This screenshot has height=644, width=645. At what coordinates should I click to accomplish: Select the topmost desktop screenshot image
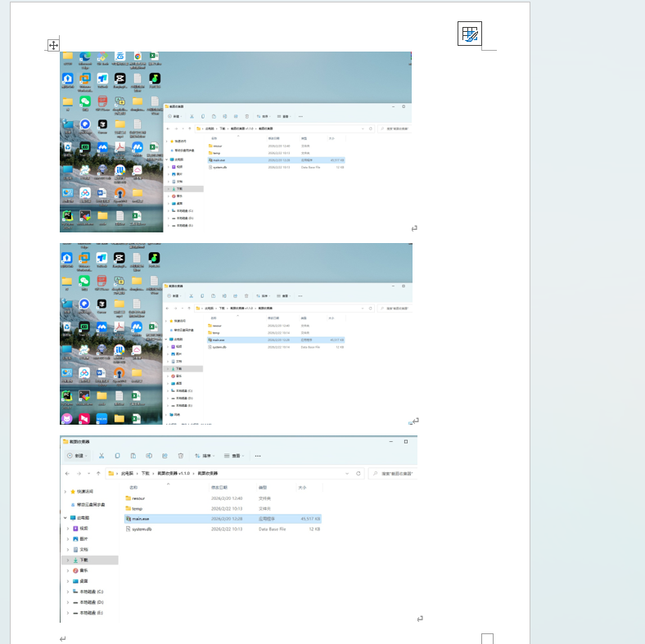point(236,142)
